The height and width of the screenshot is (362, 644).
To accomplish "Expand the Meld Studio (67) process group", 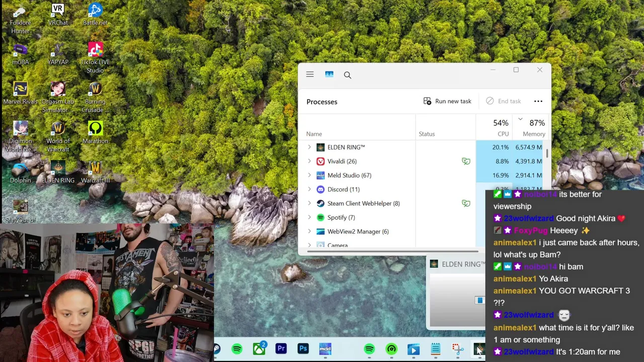I will tap(309, 175).
